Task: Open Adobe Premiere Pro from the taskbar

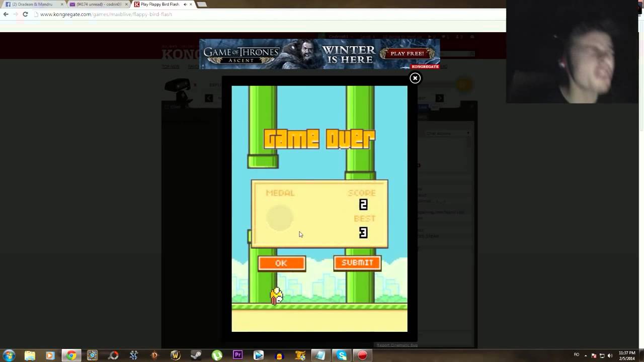Action: (x=238, y=355)
